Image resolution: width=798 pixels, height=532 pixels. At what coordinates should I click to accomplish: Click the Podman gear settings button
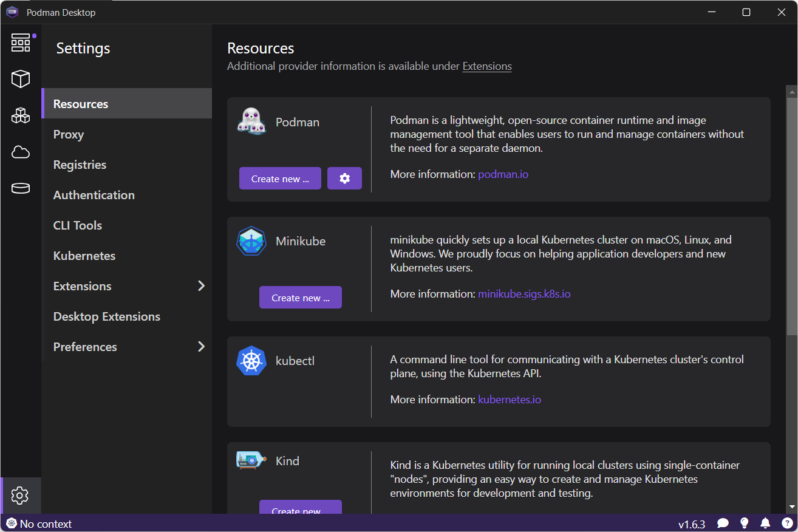pyautogui.click(x=344, y=179)
